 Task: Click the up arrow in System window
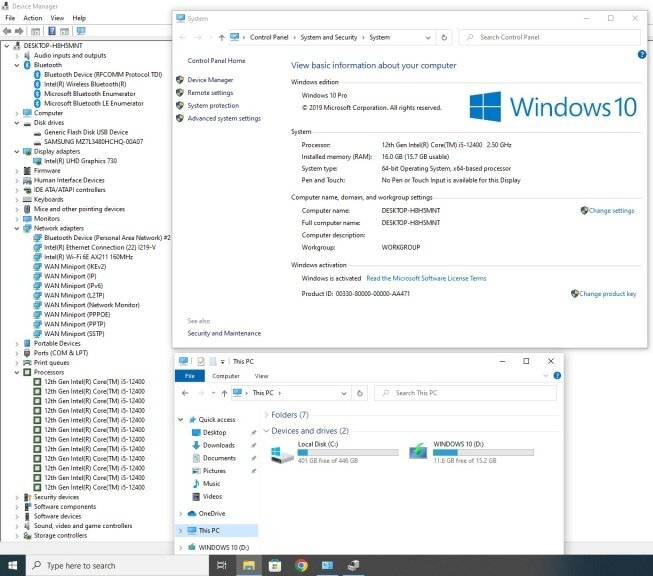tap(221, 37)
